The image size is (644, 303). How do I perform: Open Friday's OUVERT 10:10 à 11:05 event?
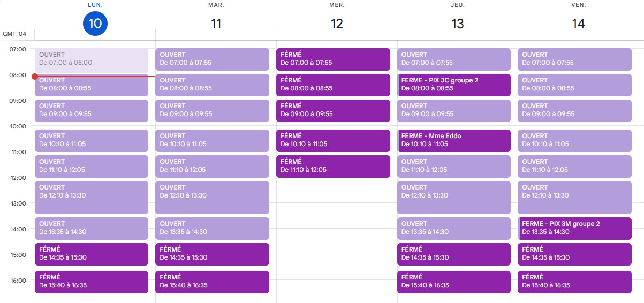[575, 140]
